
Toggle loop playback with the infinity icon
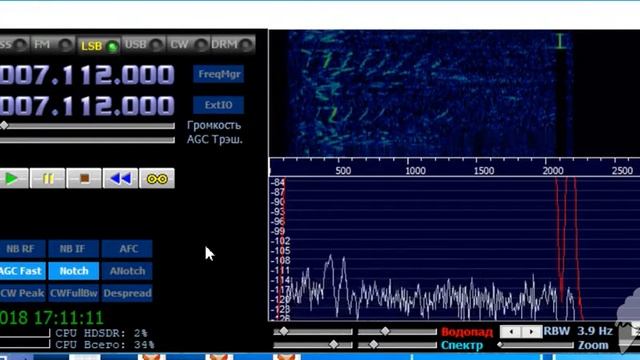tap(157, 178)
